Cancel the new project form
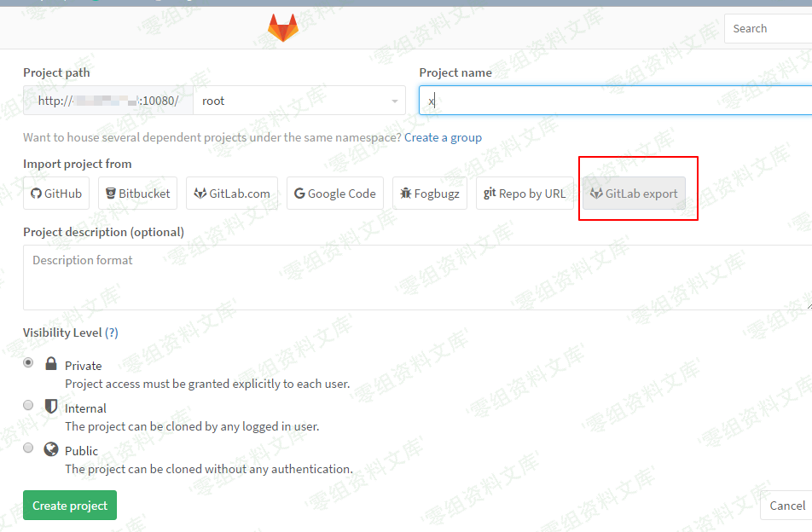This screenshot has height=532, width=812. coord(786,506)
